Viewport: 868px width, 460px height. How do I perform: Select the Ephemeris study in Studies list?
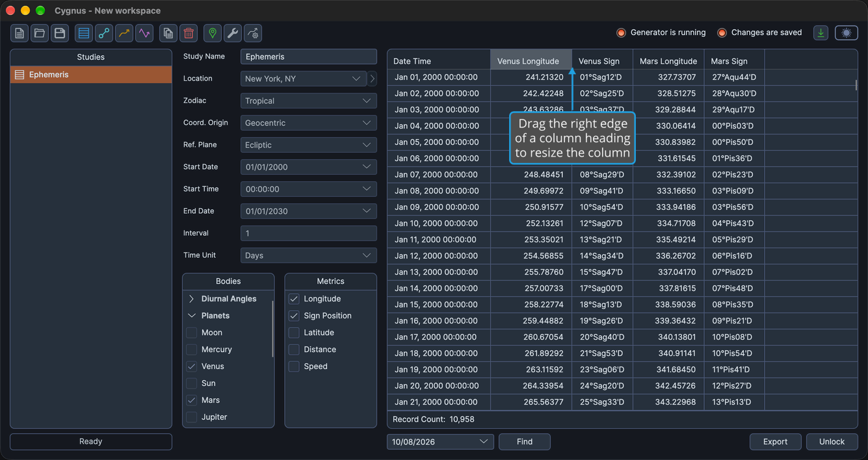click(91, 75)
